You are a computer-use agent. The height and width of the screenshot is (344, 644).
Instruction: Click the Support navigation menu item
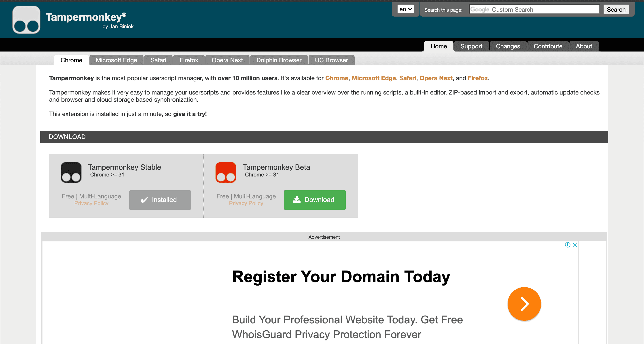[x=472, y=46]
